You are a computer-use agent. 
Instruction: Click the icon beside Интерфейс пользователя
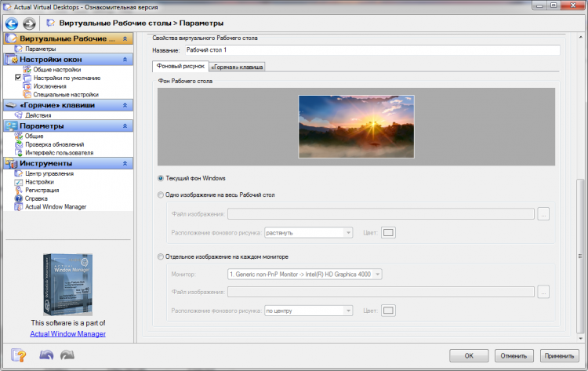[18, 152]
